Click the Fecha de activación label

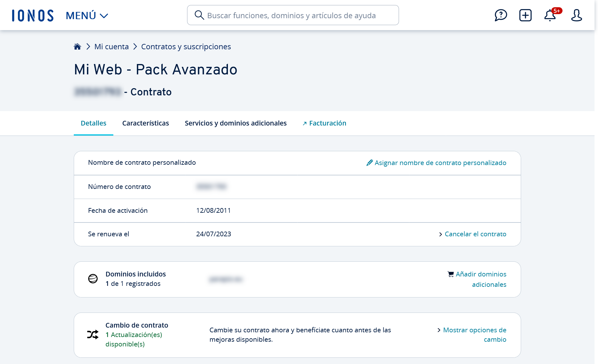[x=118, y=211]
